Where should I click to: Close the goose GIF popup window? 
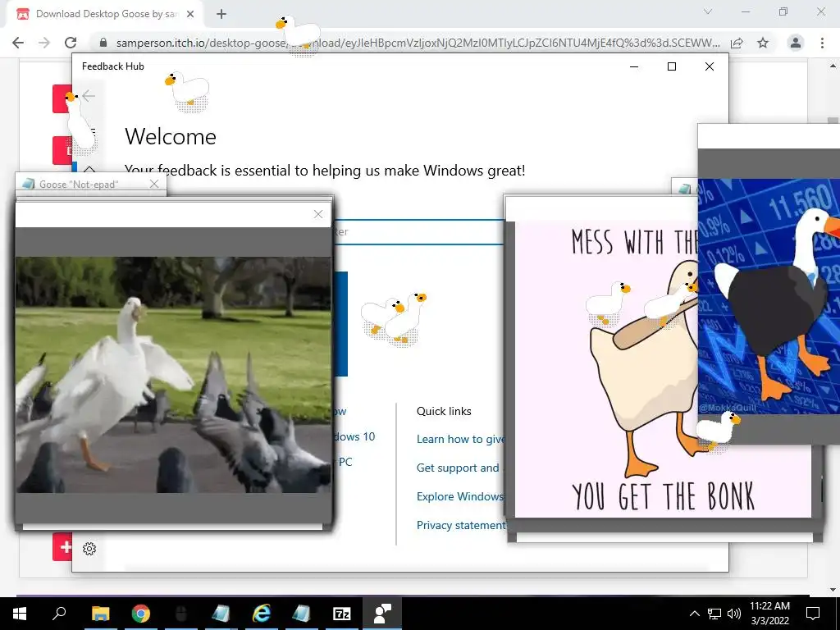[318, 214]
